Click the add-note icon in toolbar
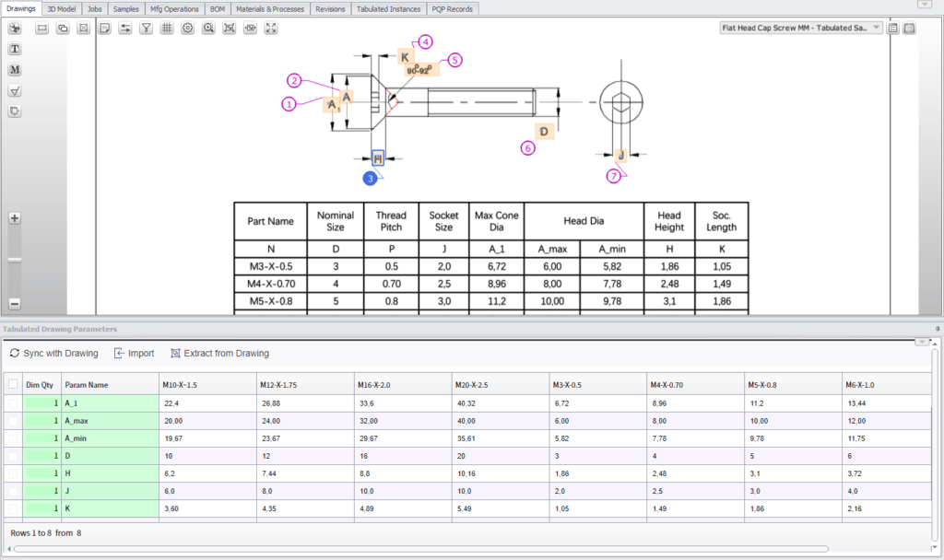 [104, 29]
